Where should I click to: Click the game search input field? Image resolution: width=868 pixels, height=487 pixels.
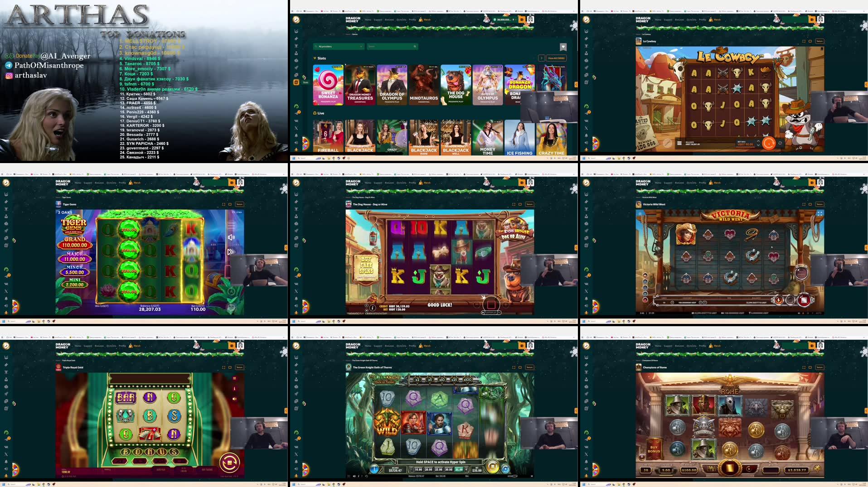(x=392, y=46)
